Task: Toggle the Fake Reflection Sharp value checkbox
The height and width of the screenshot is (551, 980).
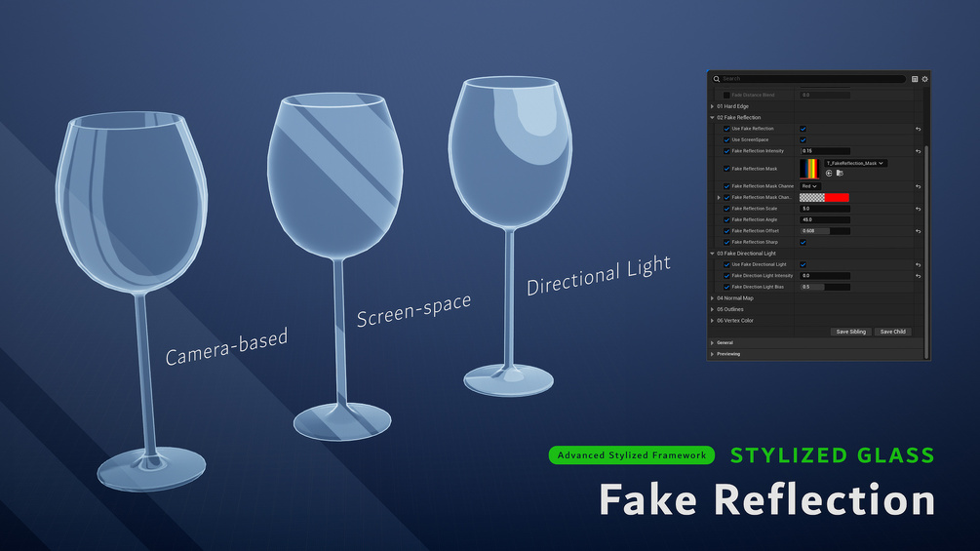Action: click(804, 243)
